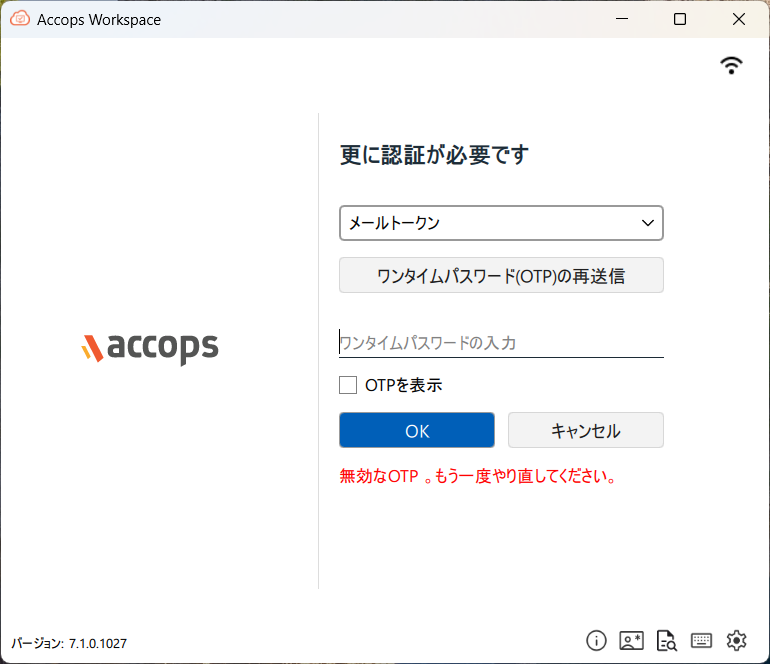Click the accops logo

pyautogui.click(x=150, y=348)
